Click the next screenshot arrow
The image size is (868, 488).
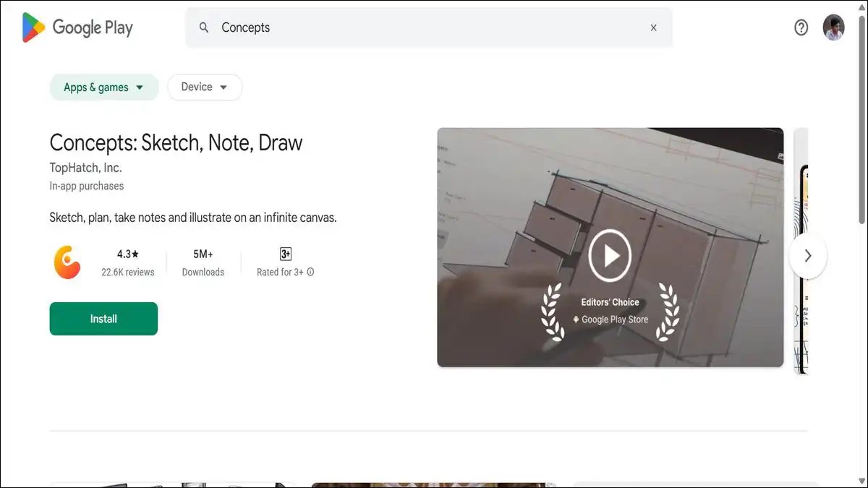tap(808, 255)
